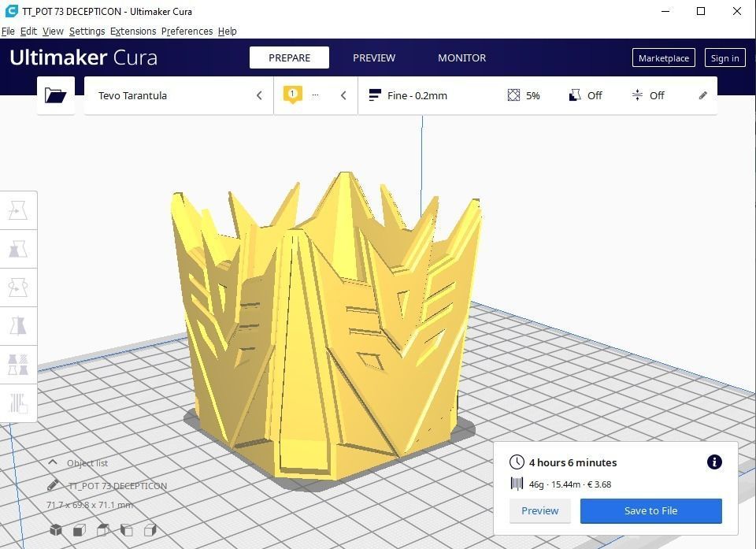Click the Preview button in slice panel

540,511
